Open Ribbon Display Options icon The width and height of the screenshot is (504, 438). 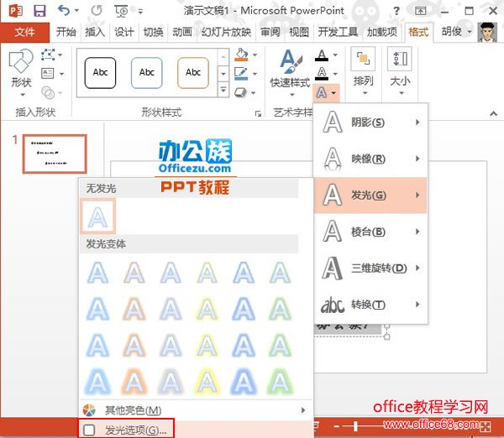421,11
